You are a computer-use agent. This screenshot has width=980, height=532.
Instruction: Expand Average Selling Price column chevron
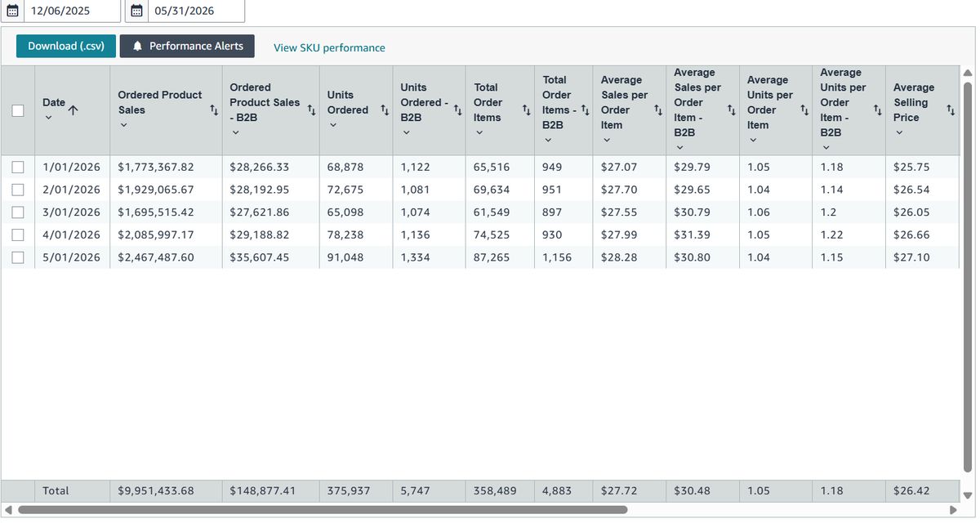(899, 132)
